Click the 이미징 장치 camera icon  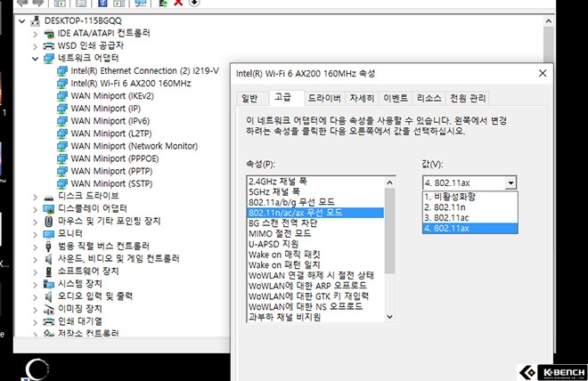click(x=49, y=310)
